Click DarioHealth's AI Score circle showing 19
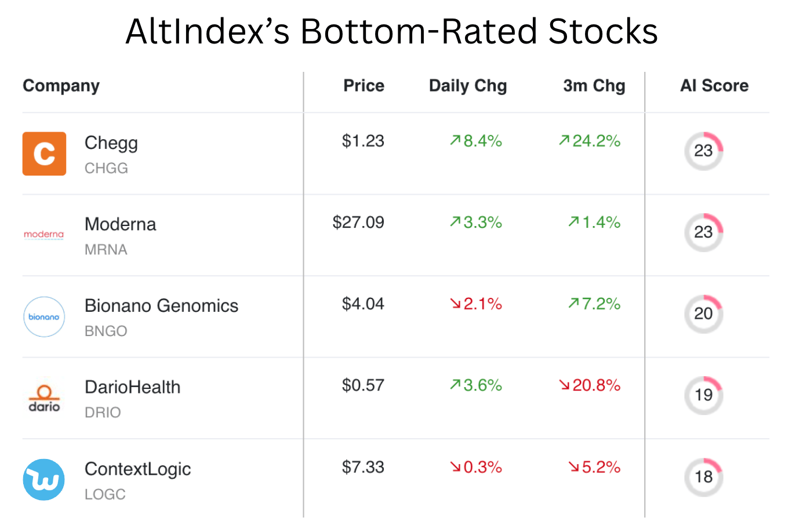 pos(704,395)
